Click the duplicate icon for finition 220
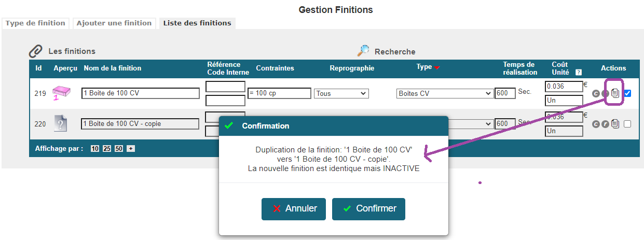Image resolution: width=644 pixels, height=240 pixels. (x=615, y=124)
